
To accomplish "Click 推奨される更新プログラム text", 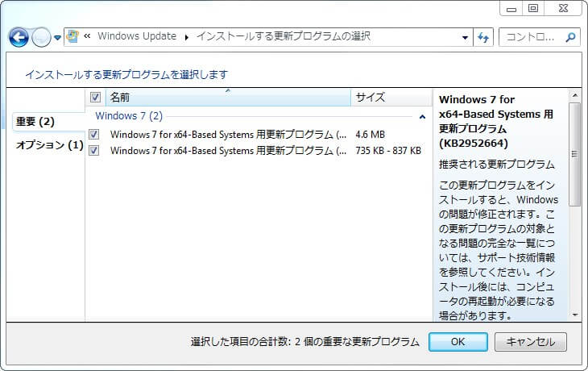I will click(x=496, y=165).
